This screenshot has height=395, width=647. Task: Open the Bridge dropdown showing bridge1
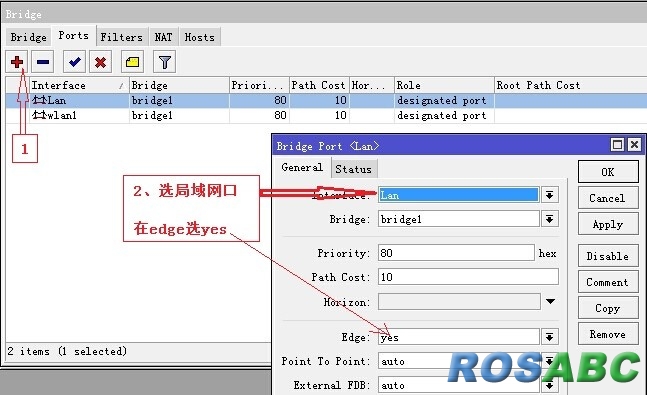tap(550, 219)
